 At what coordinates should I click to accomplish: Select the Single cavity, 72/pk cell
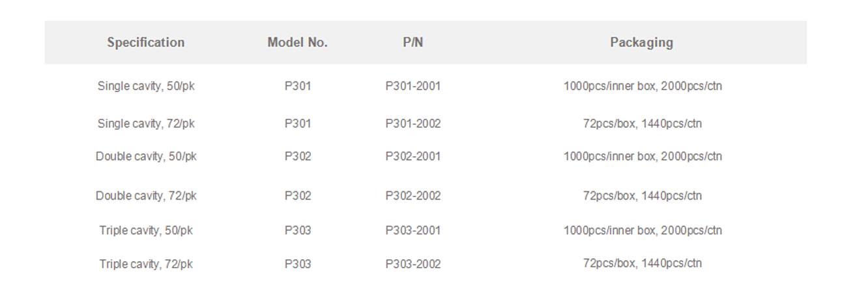pyautogui.click(x=146, y=123)
